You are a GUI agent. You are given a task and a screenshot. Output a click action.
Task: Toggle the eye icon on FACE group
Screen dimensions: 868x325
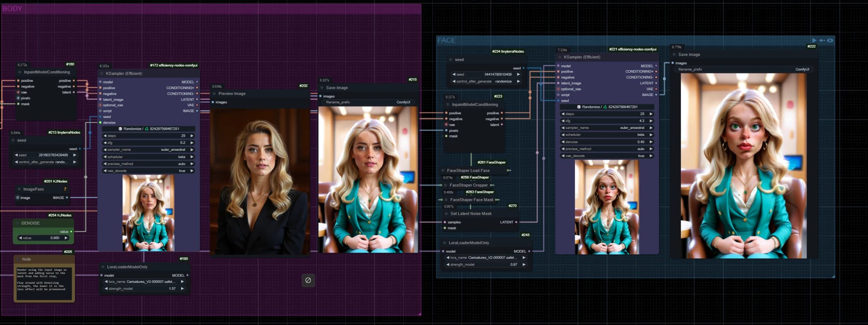(x=830, y=40)
